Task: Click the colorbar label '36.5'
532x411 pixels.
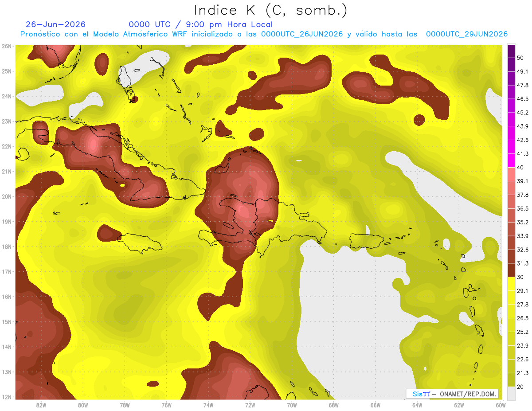Action: [x=523, y=208]
